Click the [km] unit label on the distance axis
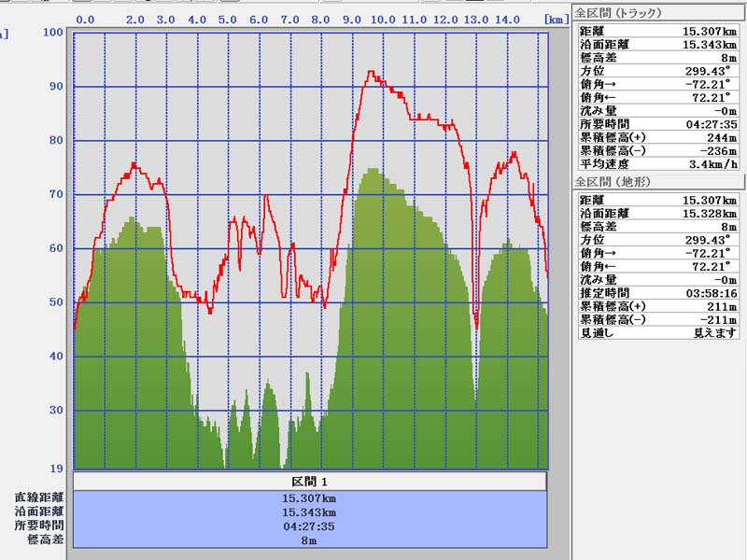Image resolution: width=747 pixels, height=560 pixels. pyautogui.click(x=557, y=19)
